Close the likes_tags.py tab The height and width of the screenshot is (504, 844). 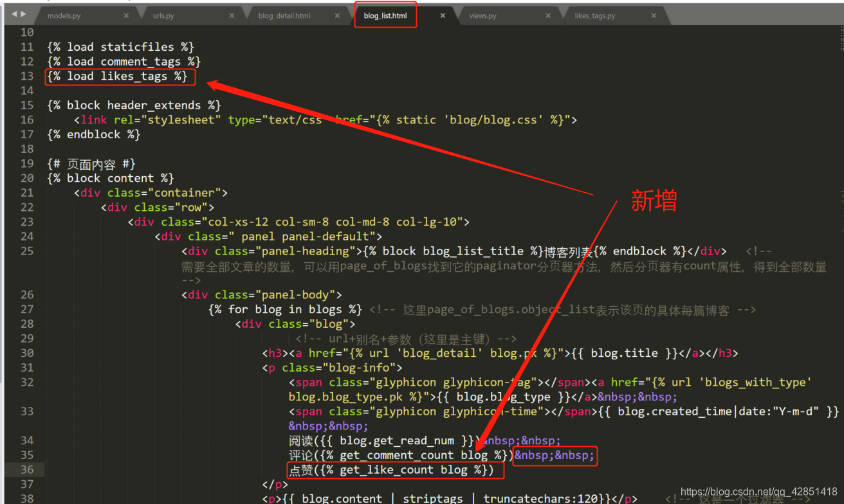tap(654, 15)
